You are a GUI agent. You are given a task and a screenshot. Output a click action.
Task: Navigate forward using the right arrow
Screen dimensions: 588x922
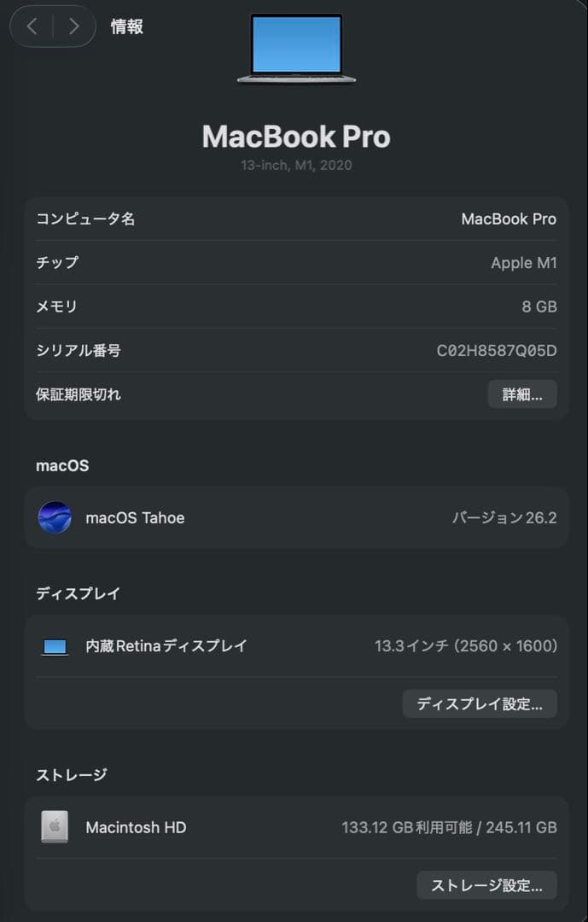pyautogui.click(x=72, y=26)
